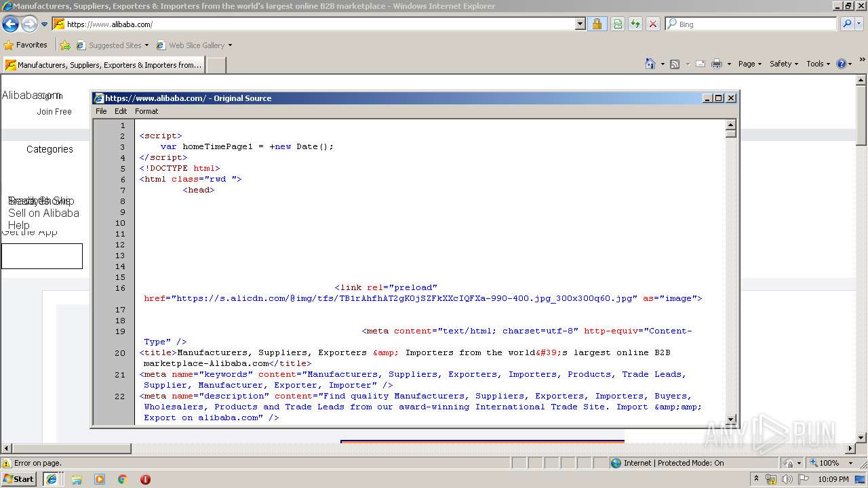868x488 pixels.
Task: Open Format menu in Original Source window
Action: [x=146, y=111]
